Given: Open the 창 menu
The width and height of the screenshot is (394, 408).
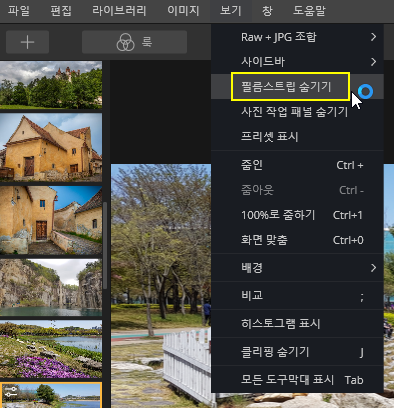Looking at the screenshot, I should coord(267,11).
